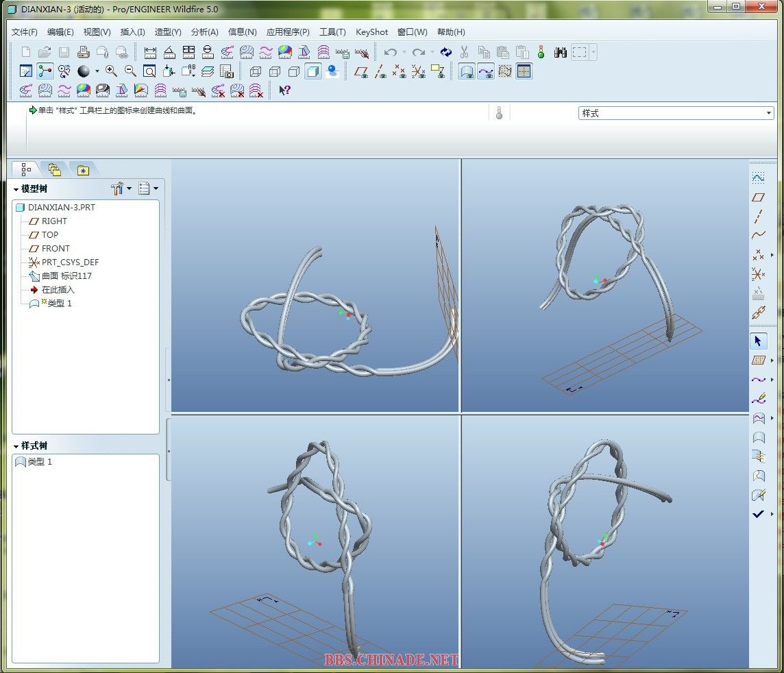Toggle datum axis display icon

pyautogui.click(x=381, y=71)
